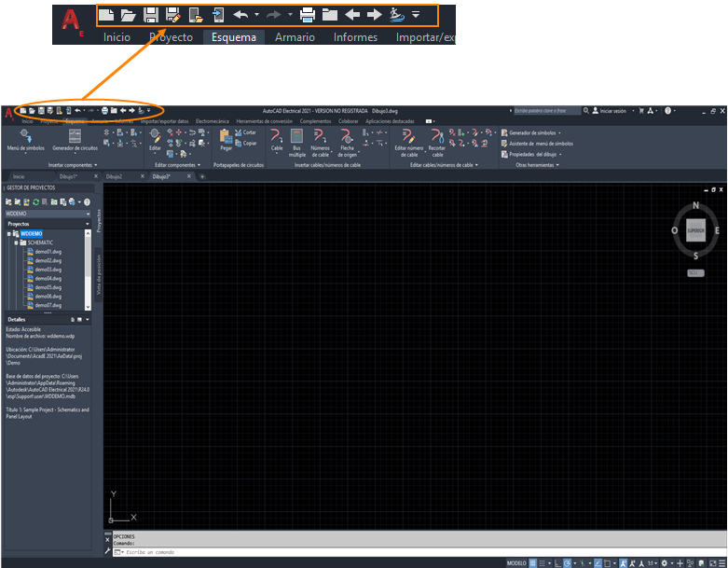Toggle the drawing grid display in status bar
The image size is (728, 568).
pos(532,563)
